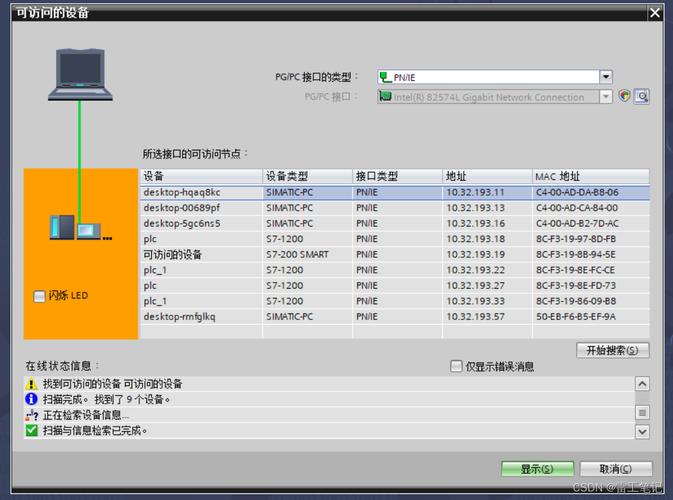
Task: Select device desktop-00689pf row
Action: 395,208
